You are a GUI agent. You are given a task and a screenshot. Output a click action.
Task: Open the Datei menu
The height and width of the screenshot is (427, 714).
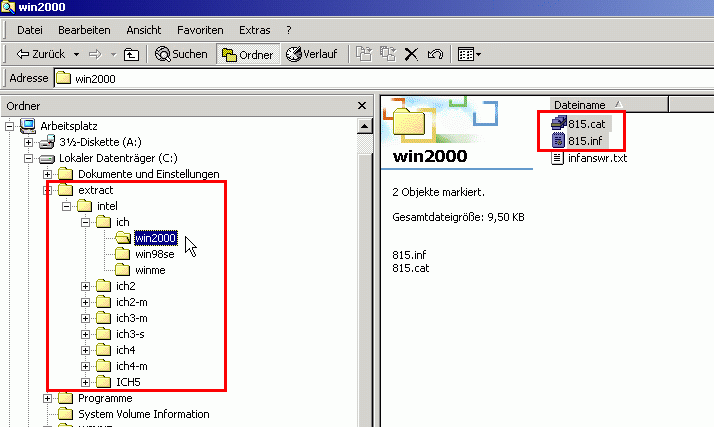(30, 30)
